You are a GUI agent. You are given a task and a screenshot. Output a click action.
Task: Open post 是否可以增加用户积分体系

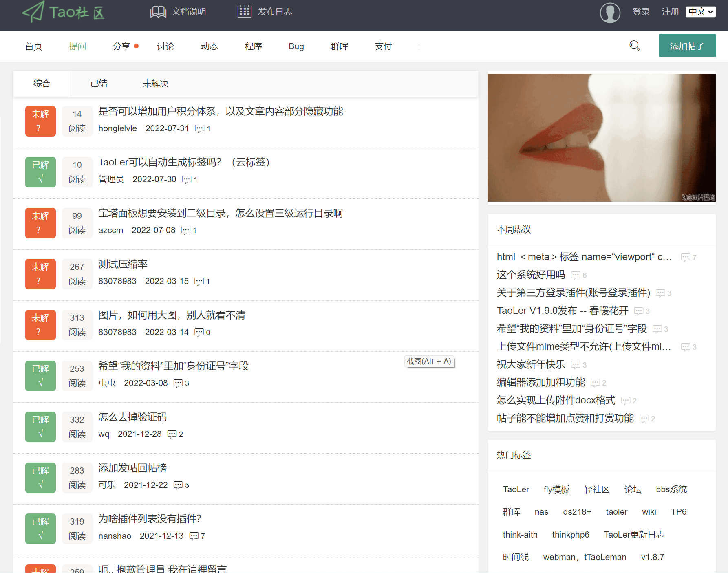point(221,111)
